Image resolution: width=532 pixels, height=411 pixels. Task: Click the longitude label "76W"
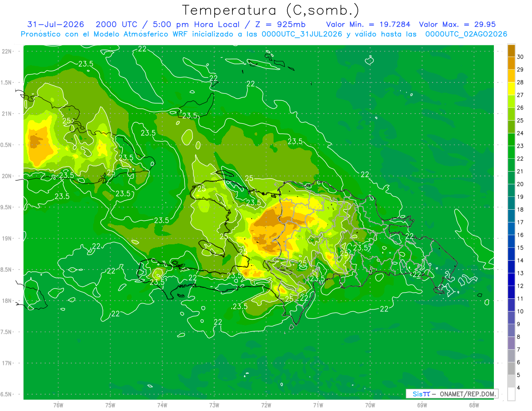click(58, 405)
